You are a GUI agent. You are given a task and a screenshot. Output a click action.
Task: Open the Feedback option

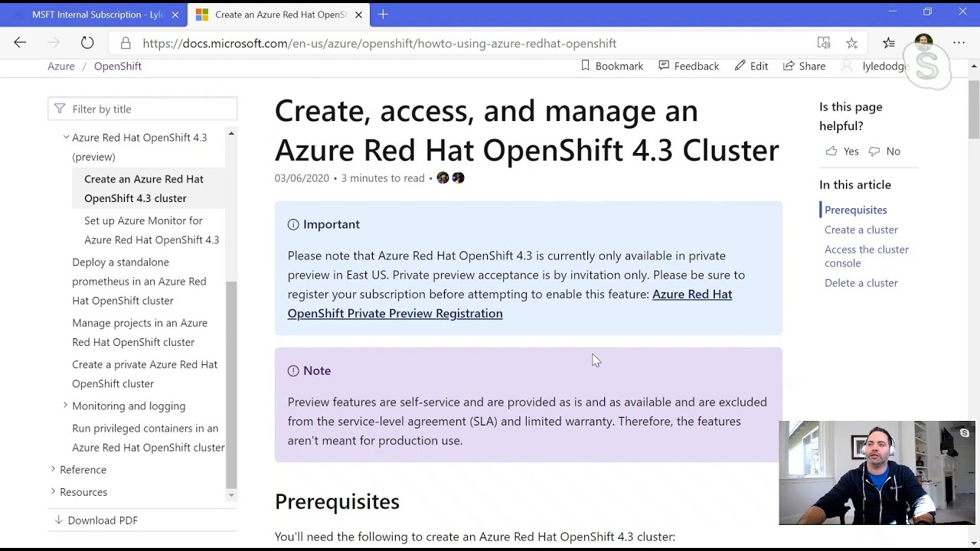[x=689, y=66]
